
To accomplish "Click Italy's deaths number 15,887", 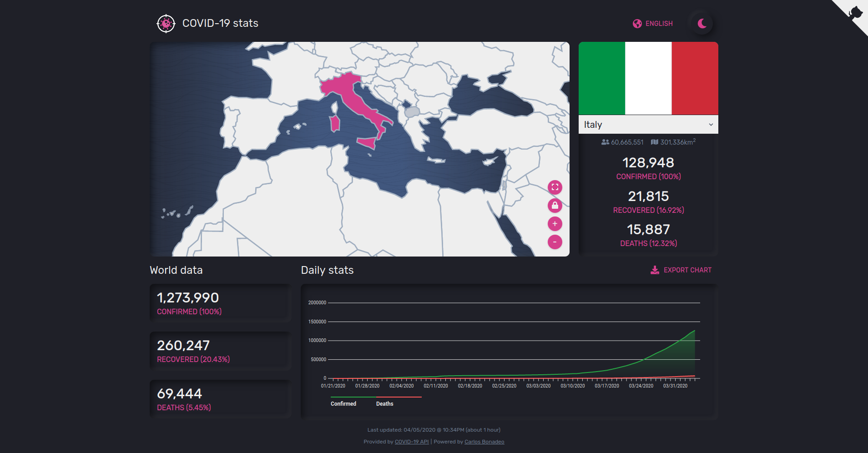I will 648,230.
